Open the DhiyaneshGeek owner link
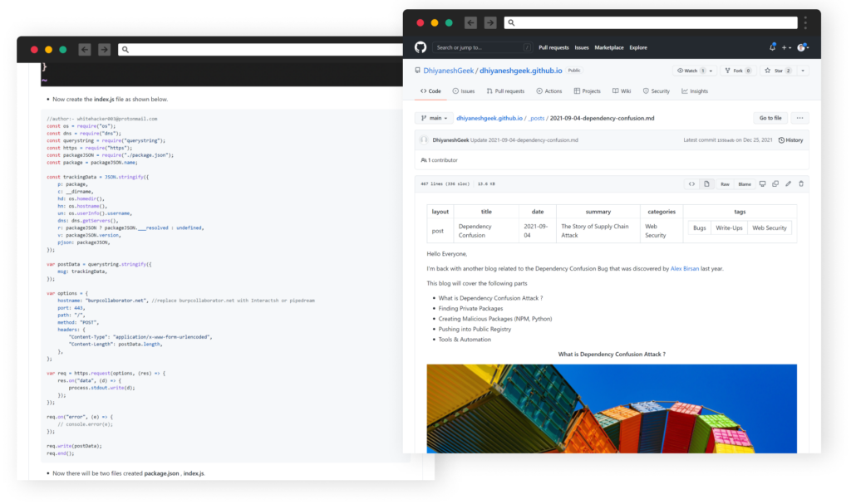This screenshot has width=851, height=504. pos(448,71)
